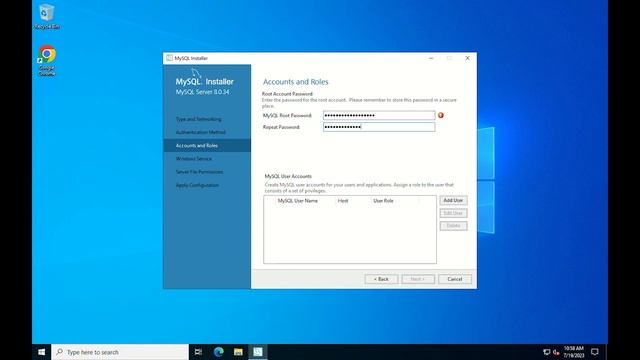The width and height of the screenshot is (640, 360).
Task: Open File Explorer from the taskbar
Action: click(x=238, y=352)
